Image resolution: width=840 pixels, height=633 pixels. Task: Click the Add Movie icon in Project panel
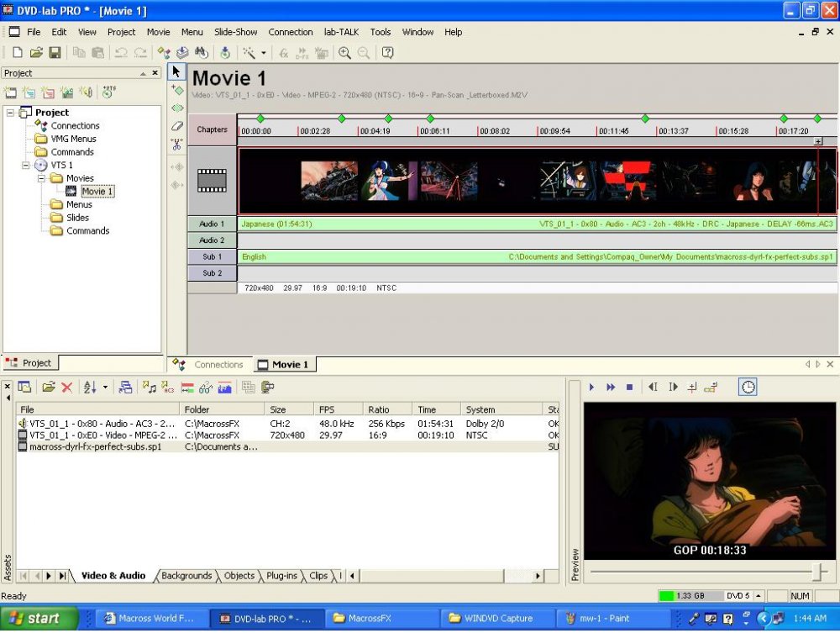(x=11, y=92)
